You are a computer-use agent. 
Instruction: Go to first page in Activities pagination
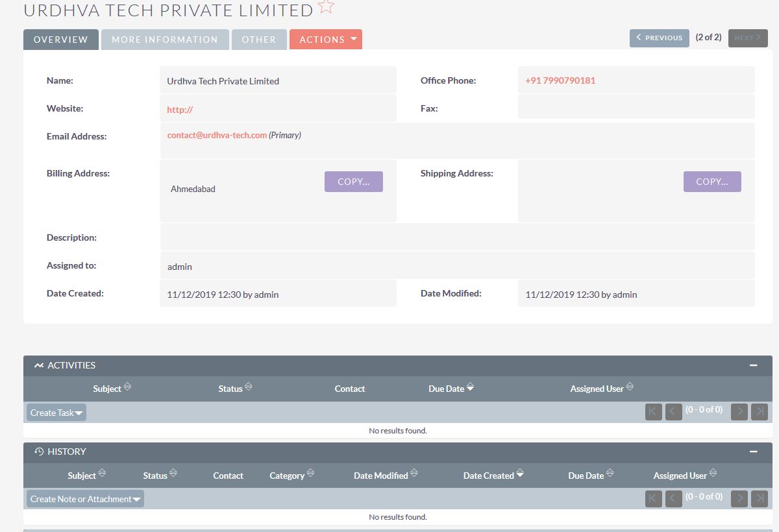(x=654, y=411)
